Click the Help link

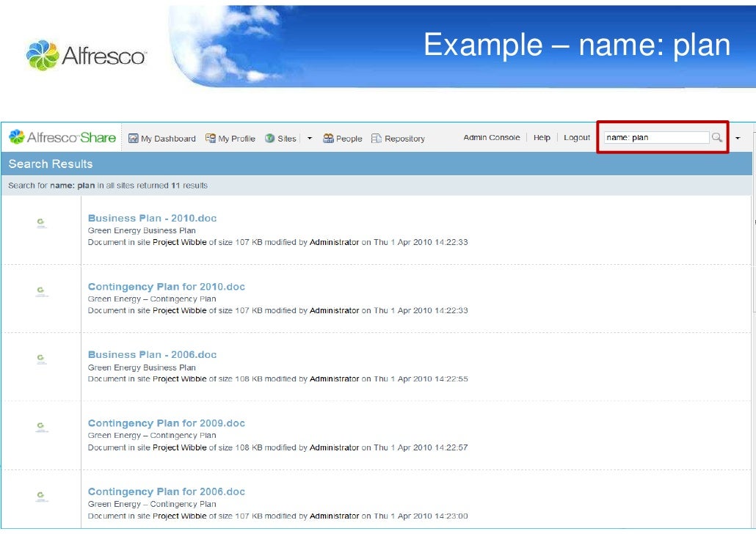click(x=542, y=137)
